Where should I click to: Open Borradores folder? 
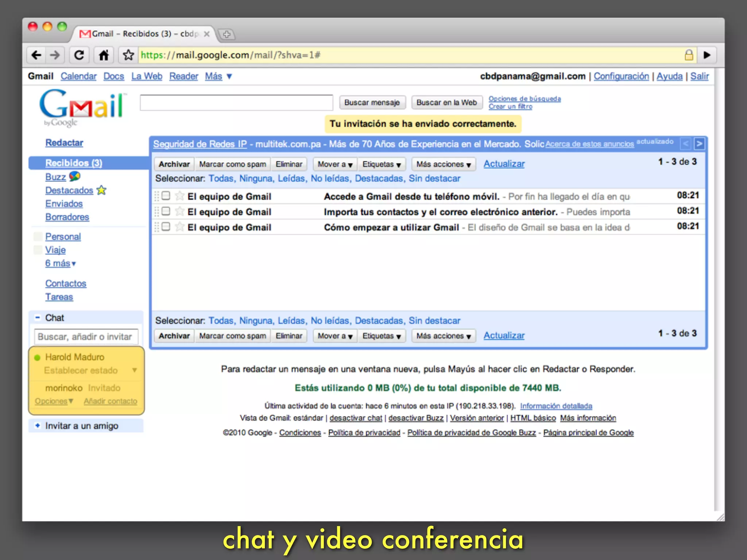point(67,217)
